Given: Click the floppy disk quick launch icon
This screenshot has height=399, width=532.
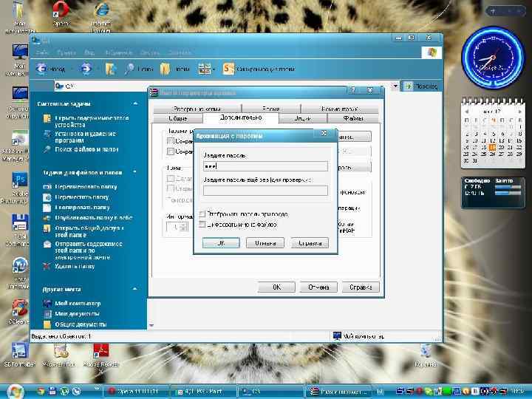Looking at the screenshot, I should 52,391.
